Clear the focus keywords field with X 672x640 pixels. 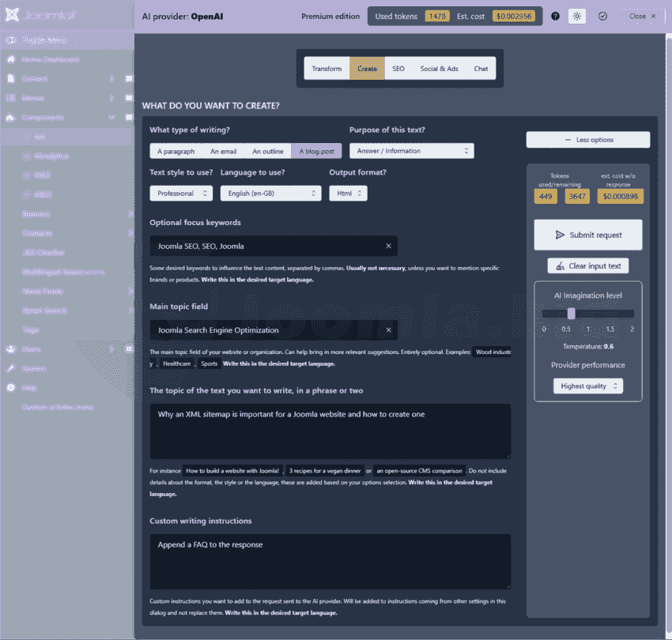[x=388, y=247]
